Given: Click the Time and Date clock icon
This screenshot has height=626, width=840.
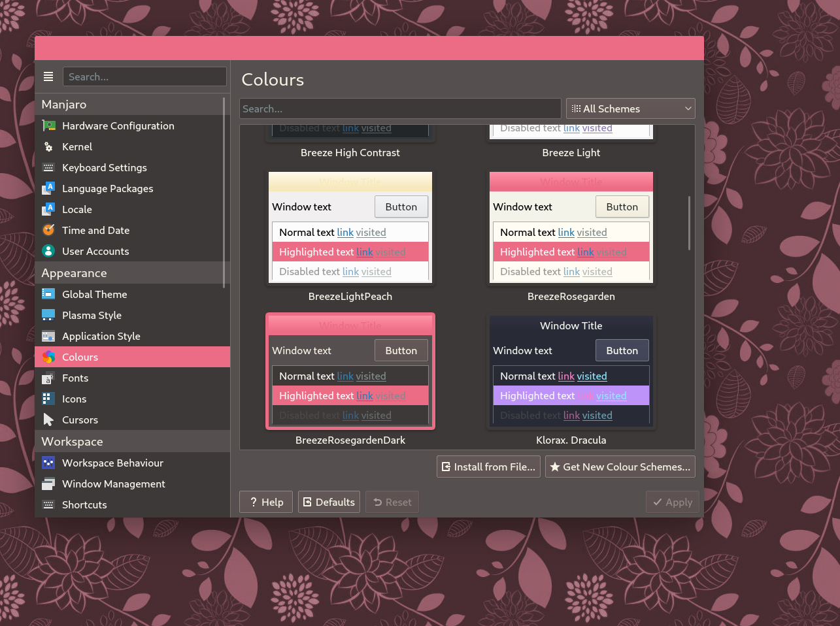Looking at the screenshot, I should pyautogui.click(x=48, y=230).
